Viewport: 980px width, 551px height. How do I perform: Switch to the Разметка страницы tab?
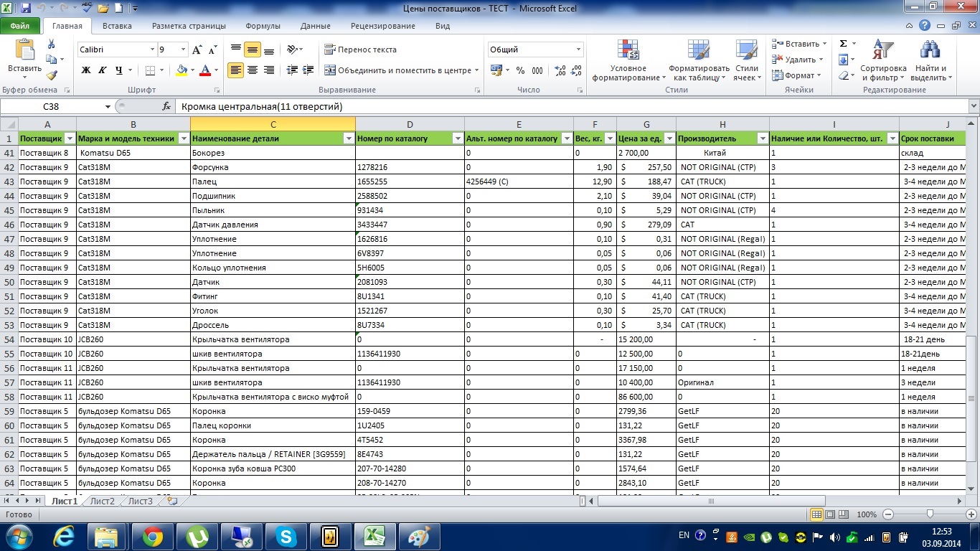point(189,26)
